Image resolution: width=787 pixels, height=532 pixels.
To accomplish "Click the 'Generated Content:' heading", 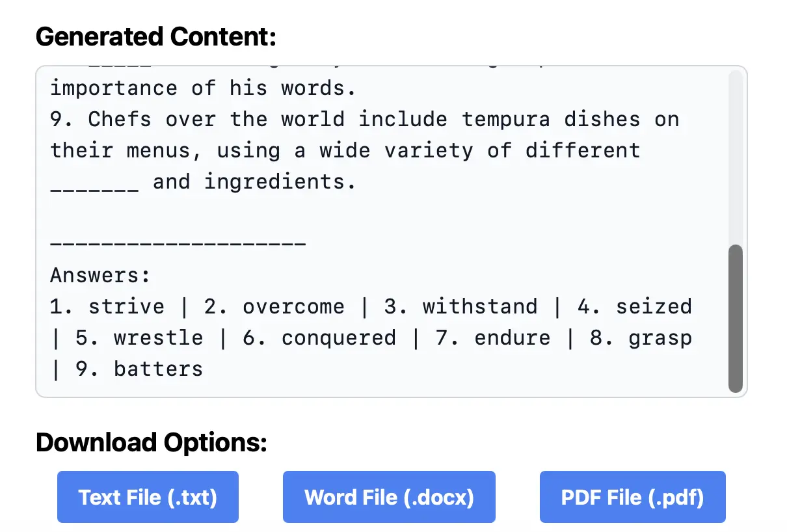I will pos(156,37).
